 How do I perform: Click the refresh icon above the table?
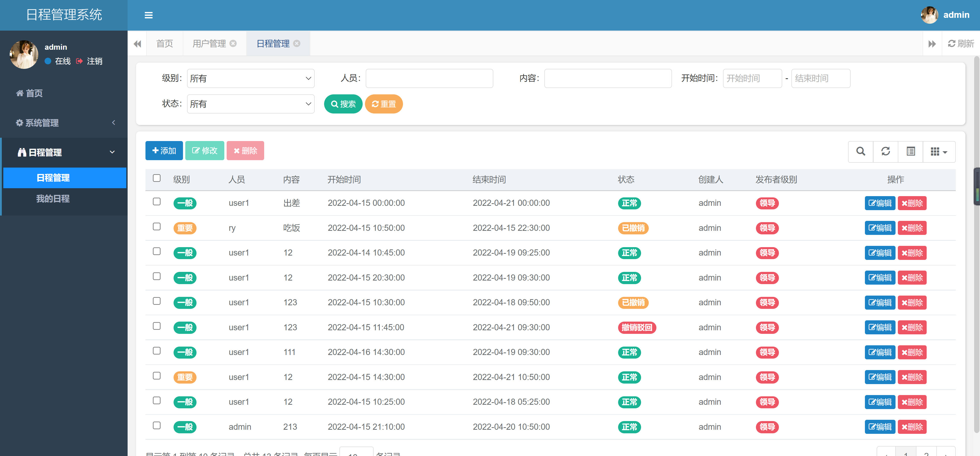[886, 151]
